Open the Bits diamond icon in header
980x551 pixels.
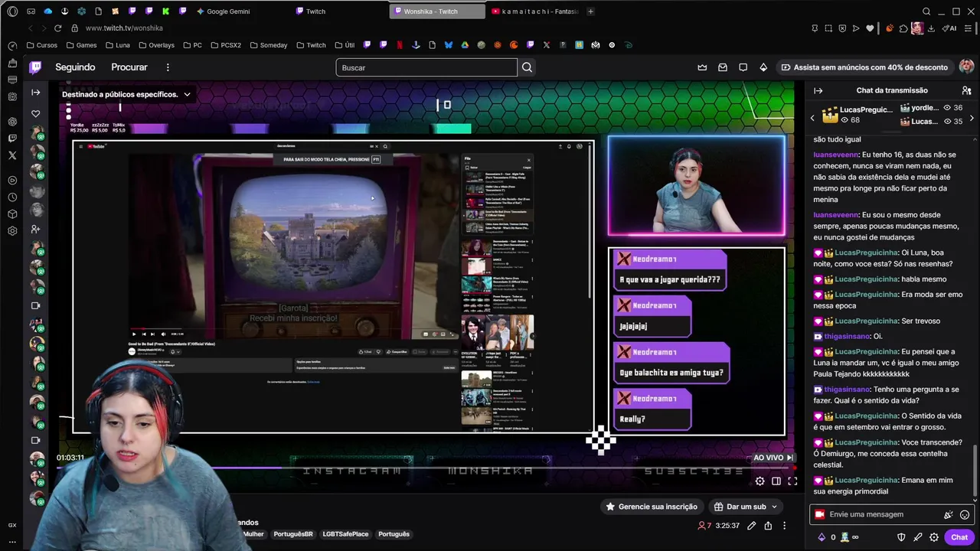coord(763,67)
